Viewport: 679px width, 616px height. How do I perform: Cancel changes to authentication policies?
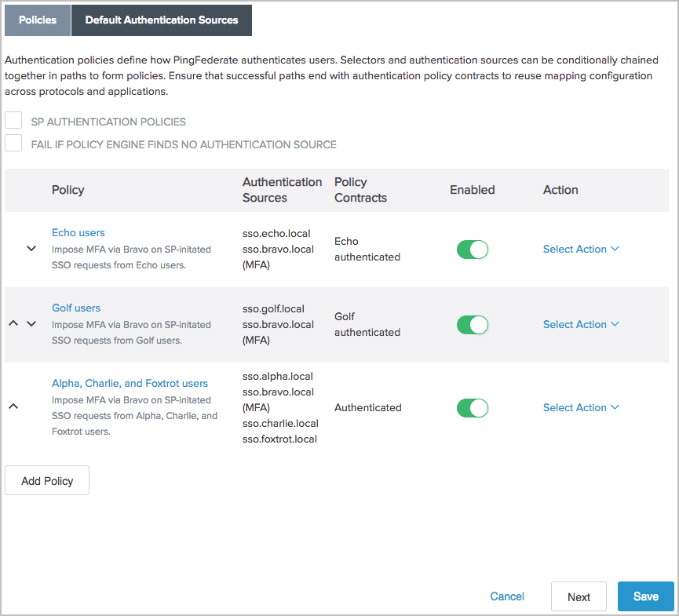506,596
